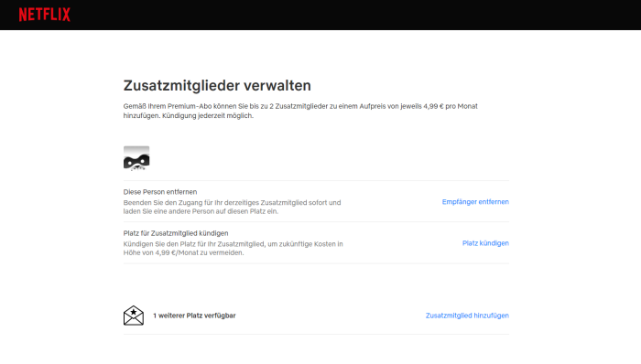The image size is (641, 364).
Task: Click description starting 'Beenden Sie den Zugang'
Action: (x=233, y=207)
